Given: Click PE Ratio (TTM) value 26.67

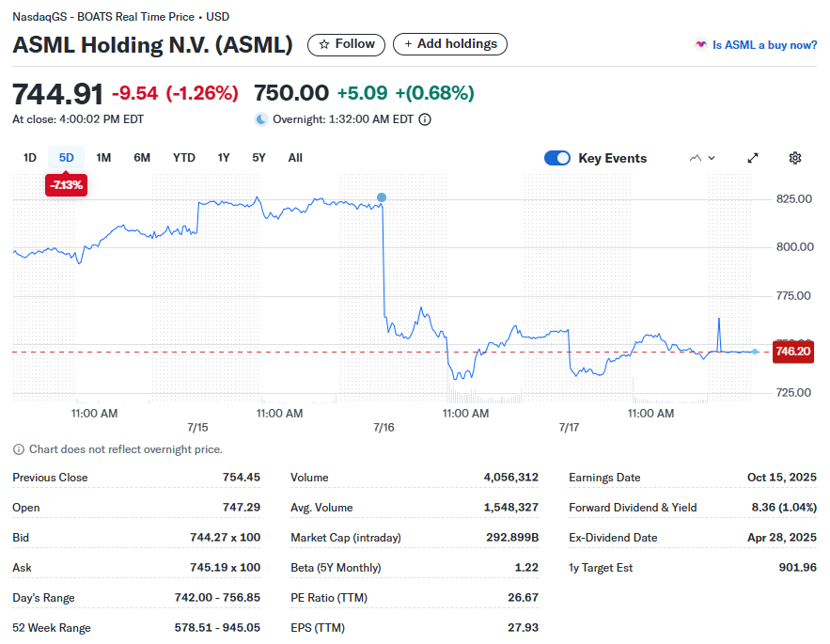Looking at the screenshot, I should tap(523, 597).
